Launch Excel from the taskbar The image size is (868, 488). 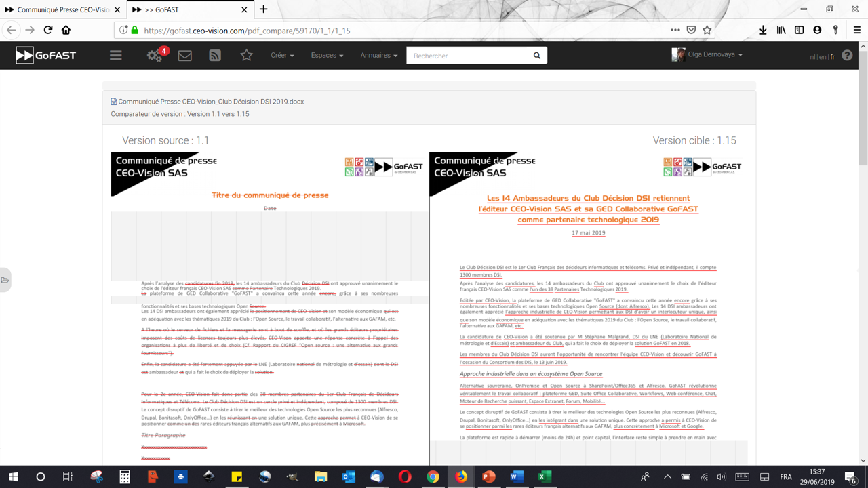(544, 476)
